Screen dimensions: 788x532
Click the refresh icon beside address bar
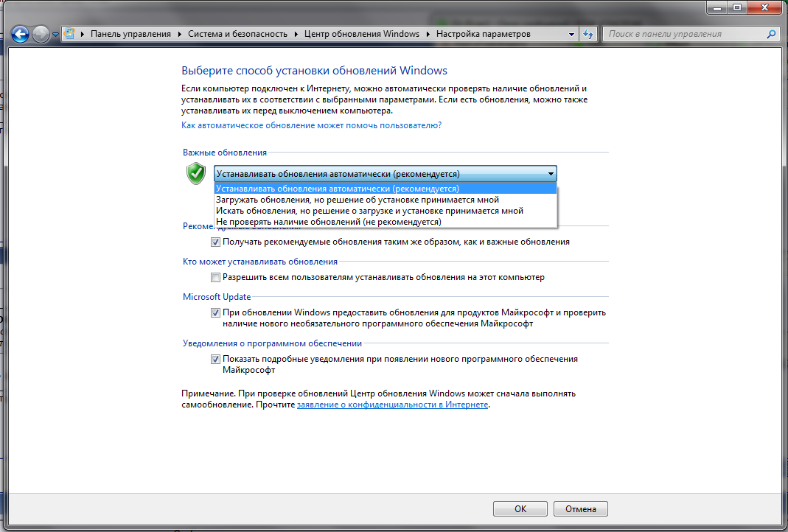pos(588,35)
